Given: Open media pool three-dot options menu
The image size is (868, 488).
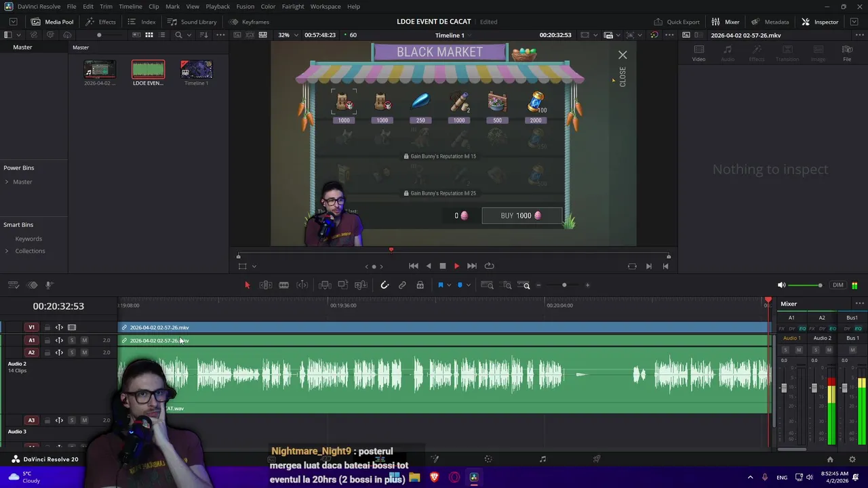Looking at the screenshot, I should [221, 35].
